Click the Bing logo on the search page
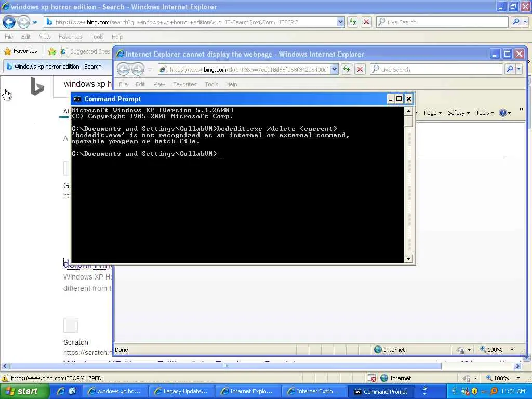This screenshot has width=532, height=399. click(x=37, y=87)
